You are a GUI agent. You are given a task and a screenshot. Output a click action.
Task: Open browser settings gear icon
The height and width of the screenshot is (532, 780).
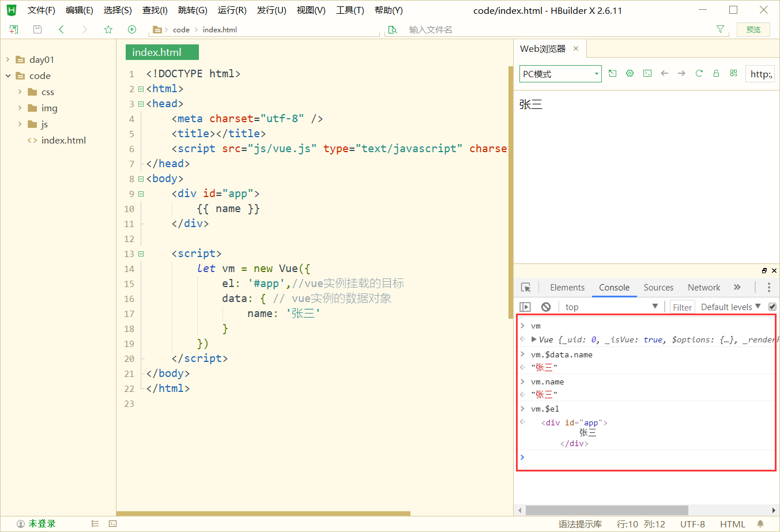(630, 73)
